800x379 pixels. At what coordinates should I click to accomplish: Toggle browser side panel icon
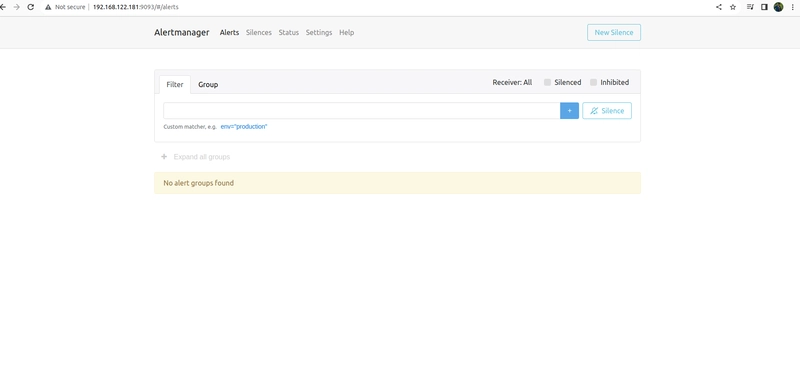coord(764,7)
